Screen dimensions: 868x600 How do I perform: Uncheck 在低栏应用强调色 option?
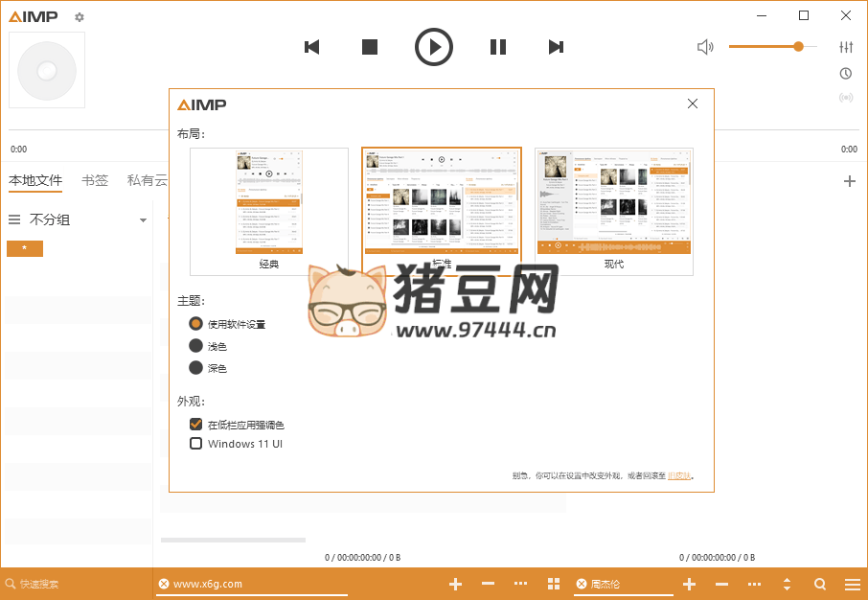(195, 425)
